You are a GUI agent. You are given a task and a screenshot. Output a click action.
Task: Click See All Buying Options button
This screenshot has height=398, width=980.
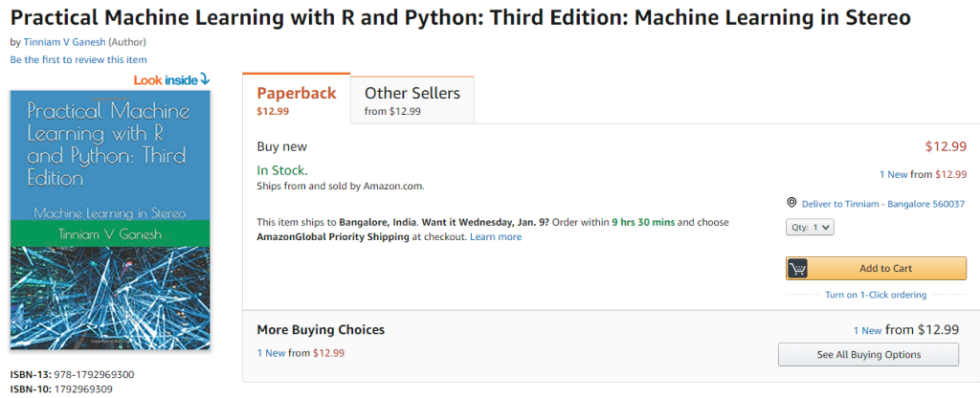[868, 355]
